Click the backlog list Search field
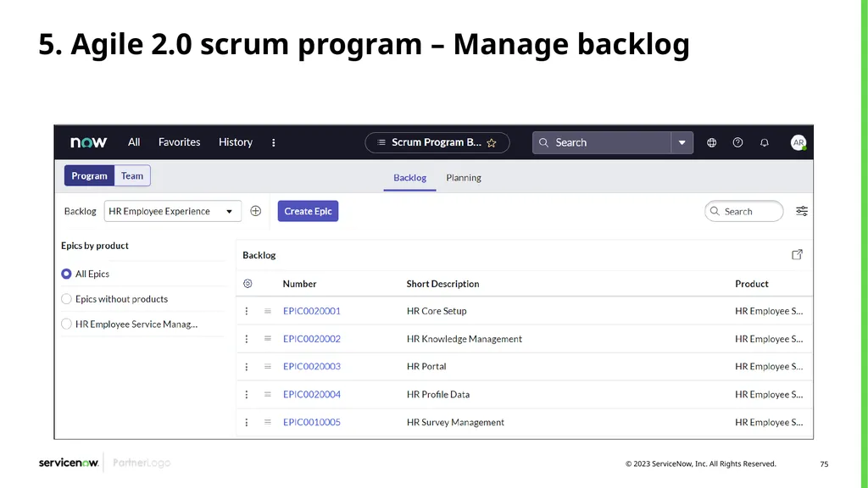Viewport: 868px width, 488px height. click(x=743, y=211)
